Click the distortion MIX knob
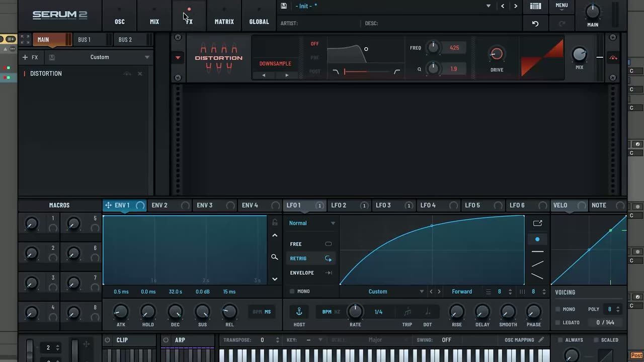Image resolution: width=644 pixels, height=362 pixels. pyautogui.click(x=580, y=54)
